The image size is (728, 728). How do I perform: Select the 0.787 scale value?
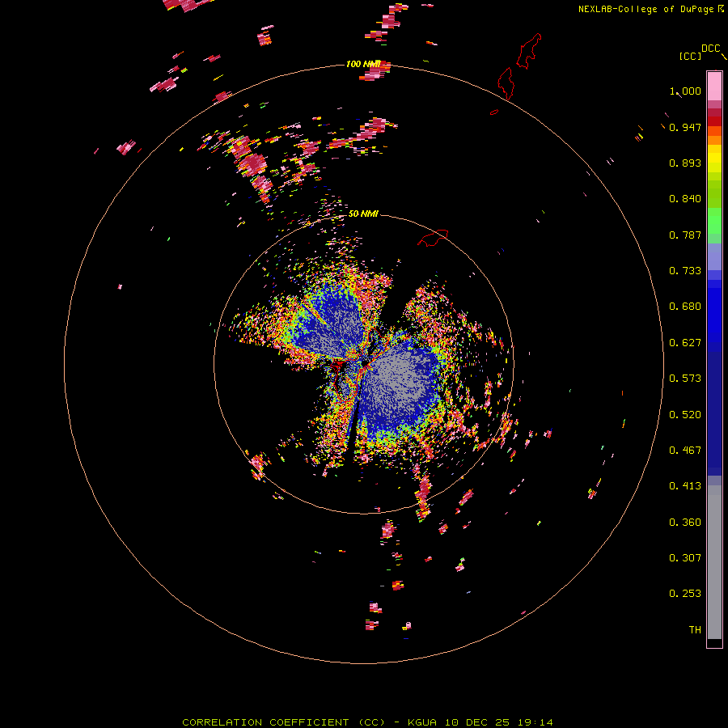tap(685, 235)
